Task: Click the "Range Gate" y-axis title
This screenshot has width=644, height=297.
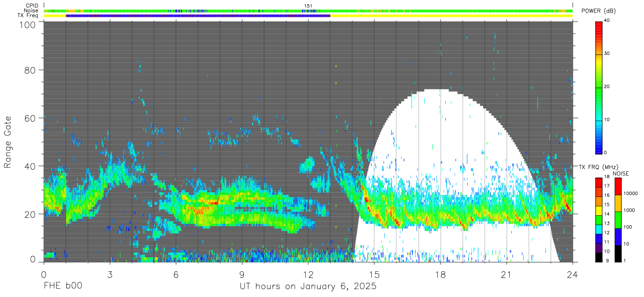Action: [8, 142]
